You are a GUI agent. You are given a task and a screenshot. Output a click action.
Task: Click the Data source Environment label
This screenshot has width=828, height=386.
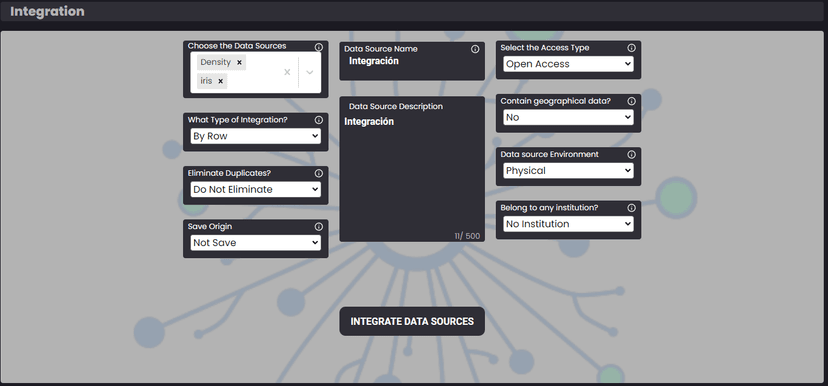pos(550,155)
